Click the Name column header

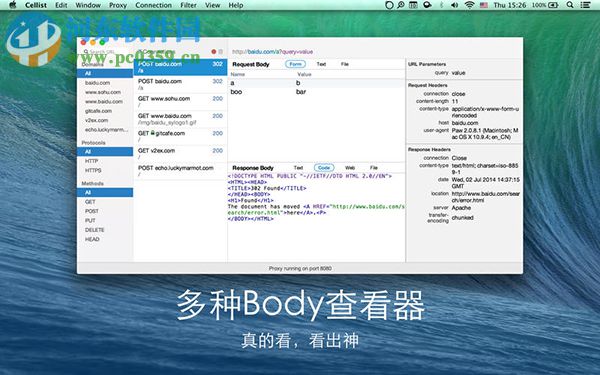tap(238, 74)
